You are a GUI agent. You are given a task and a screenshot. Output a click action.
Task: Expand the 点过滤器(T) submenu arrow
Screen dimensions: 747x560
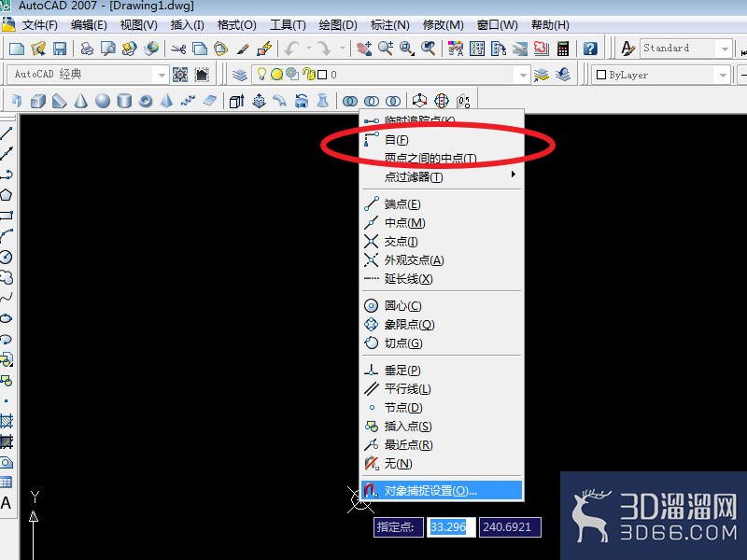pyautogui.click(x=513, y=175)
